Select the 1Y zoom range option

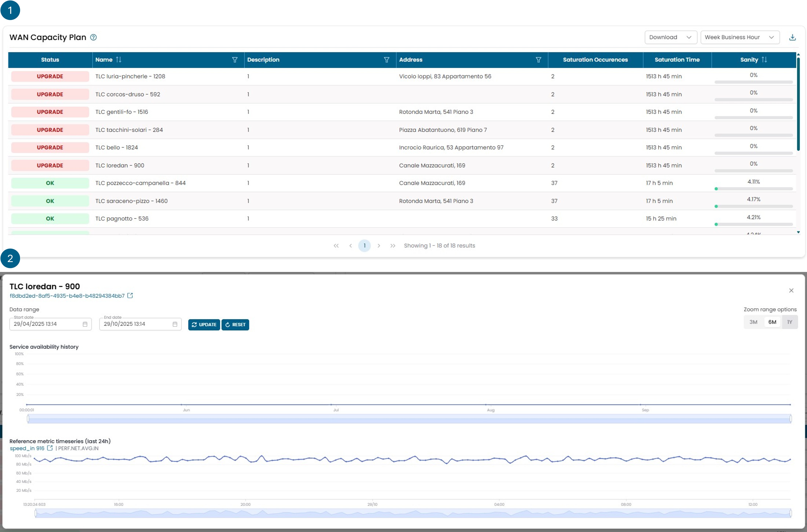[x=790, y=322]
